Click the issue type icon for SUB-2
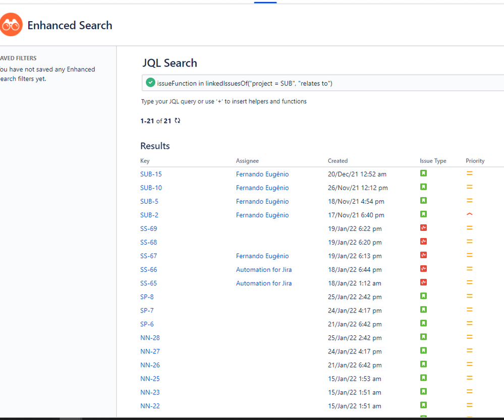This screenshot has height=420, width=504. click(423, 214)
